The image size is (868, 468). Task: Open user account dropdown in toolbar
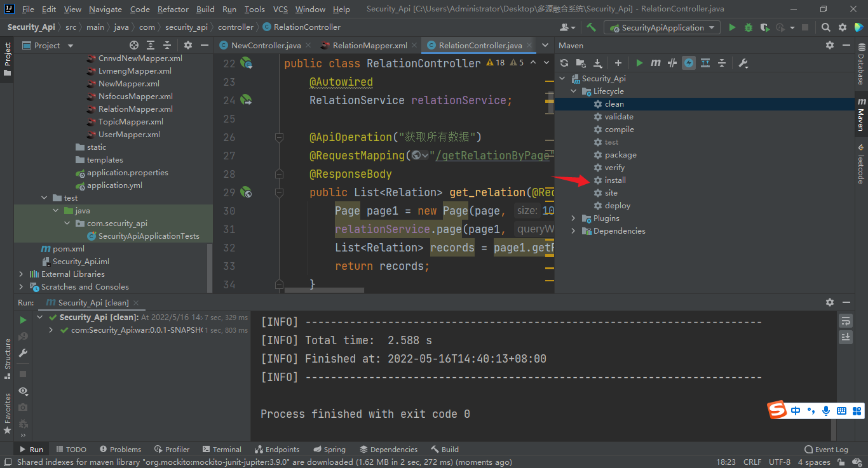pyautogui.click(x=567, y=27)
